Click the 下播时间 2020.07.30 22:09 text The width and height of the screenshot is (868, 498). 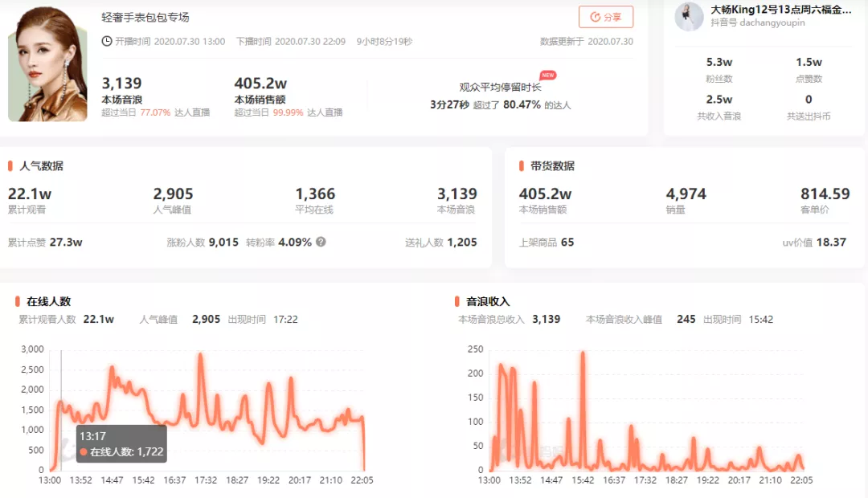coord(291,42)
